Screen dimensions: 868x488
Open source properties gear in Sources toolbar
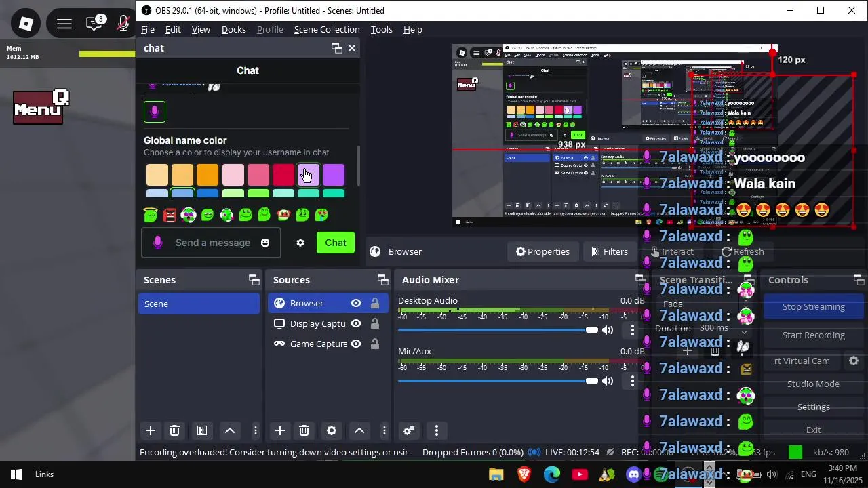point(332,430)
